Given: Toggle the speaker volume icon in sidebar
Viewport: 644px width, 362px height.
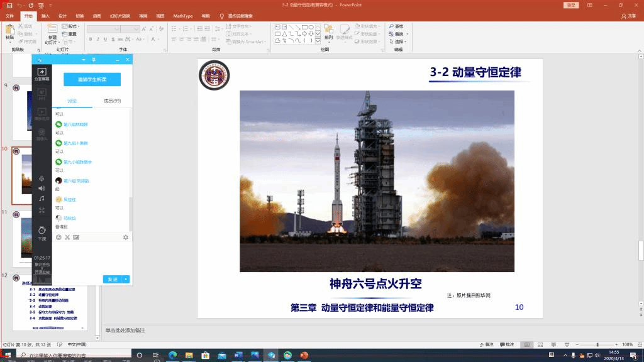Looking at the screenshot, I should pos(42,189).
